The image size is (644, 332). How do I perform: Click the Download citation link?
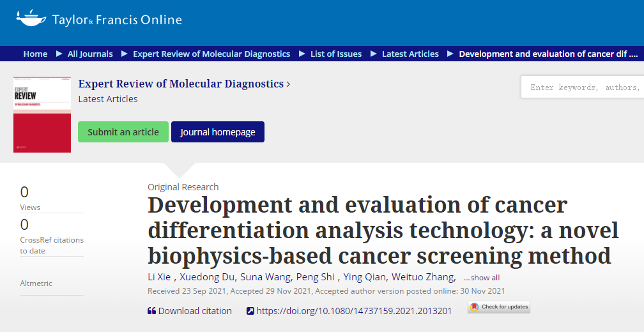coord(195,311)
